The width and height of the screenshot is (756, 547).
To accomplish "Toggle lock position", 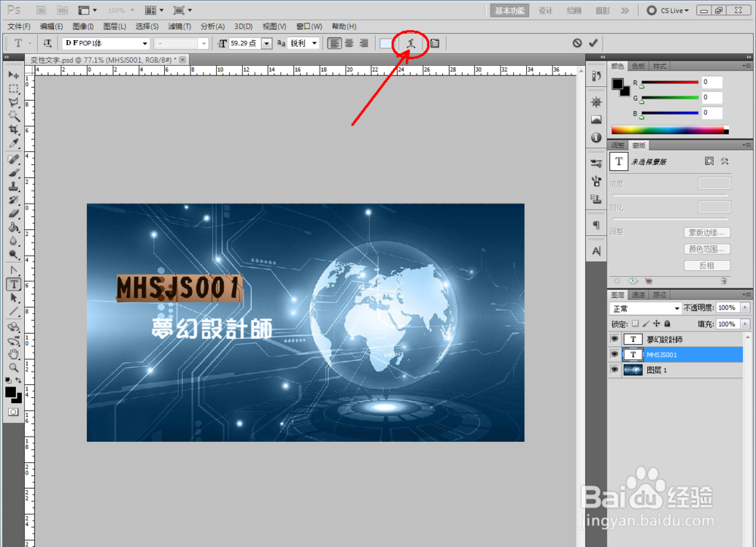I will [x=657, y=324].
